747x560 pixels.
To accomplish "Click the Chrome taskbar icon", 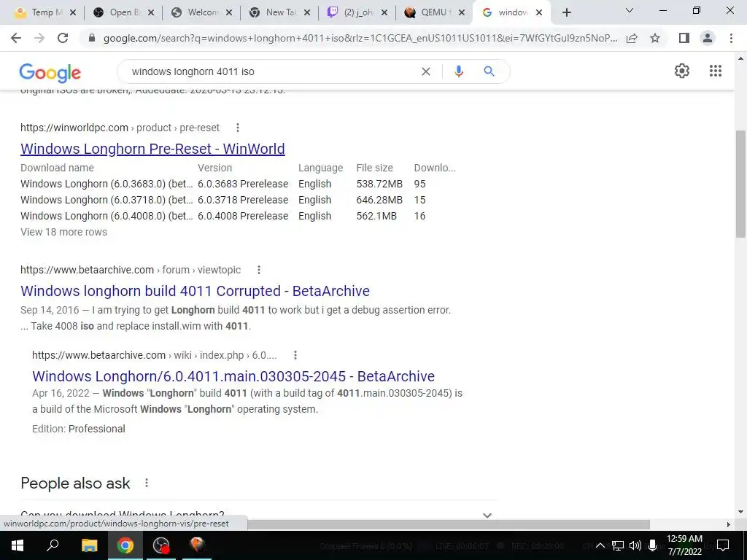I will (125, 545).
